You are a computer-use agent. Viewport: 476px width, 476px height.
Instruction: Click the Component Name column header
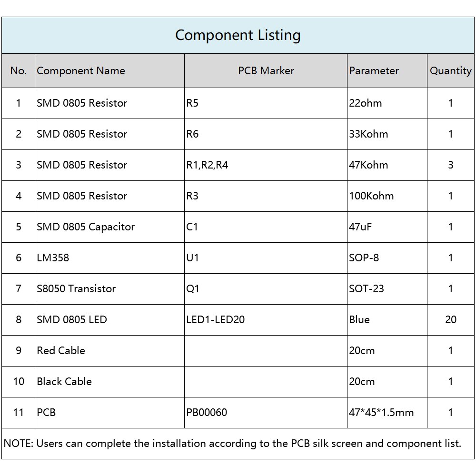[x=81, y=71]
